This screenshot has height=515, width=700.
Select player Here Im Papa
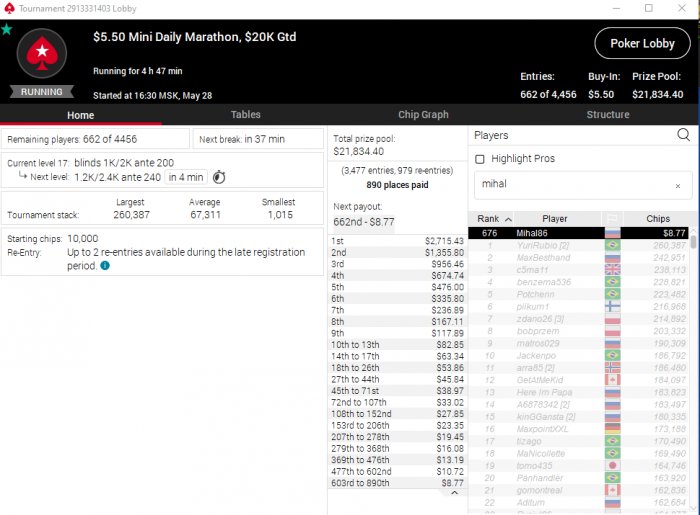click(x=579, y=392)
